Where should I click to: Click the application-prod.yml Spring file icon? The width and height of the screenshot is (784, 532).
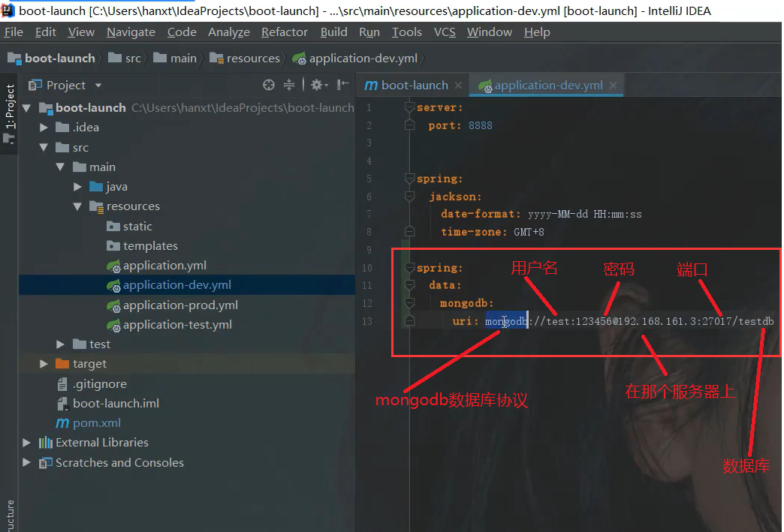[x=113, y=305]
